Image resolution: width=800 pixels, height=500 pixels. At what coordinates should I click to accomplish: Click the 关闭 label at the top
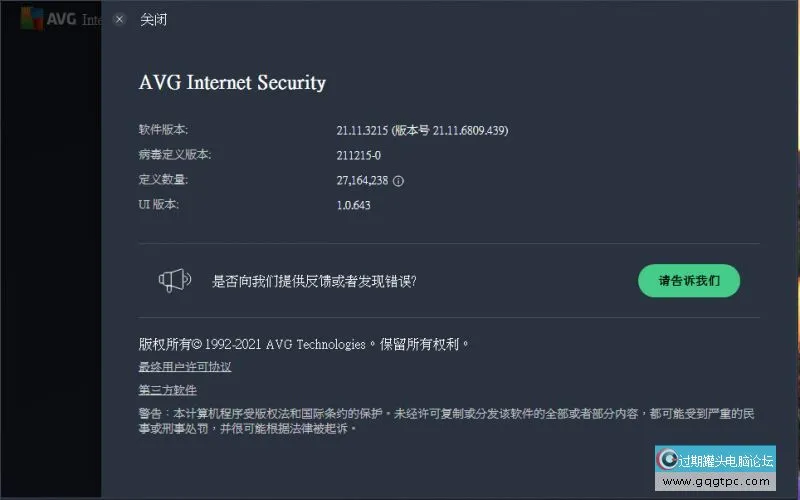click(154, 19)
